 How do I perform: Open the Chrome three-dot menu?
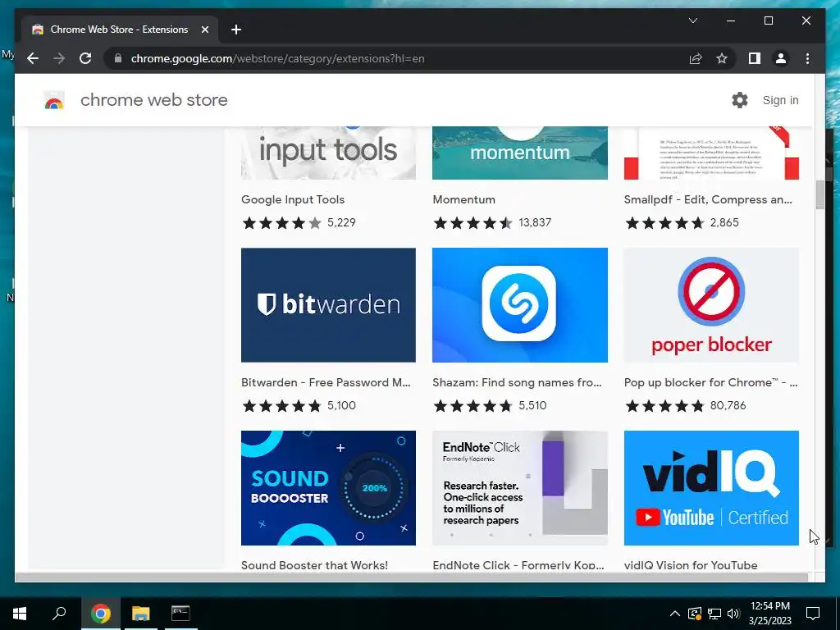click(x=807, y=58)
